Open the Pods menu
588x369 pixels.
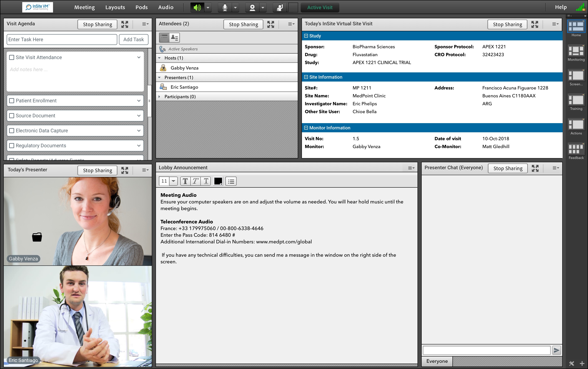[141, 7]
